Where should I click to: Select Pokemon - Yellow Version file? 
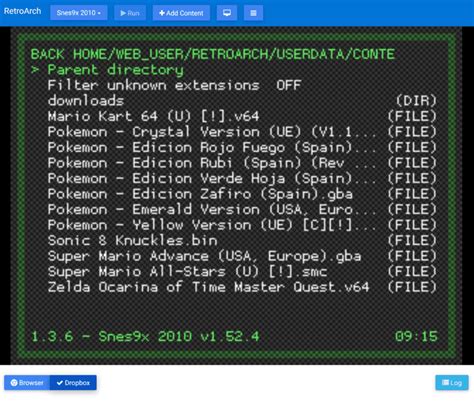click(x=242, y=225)
